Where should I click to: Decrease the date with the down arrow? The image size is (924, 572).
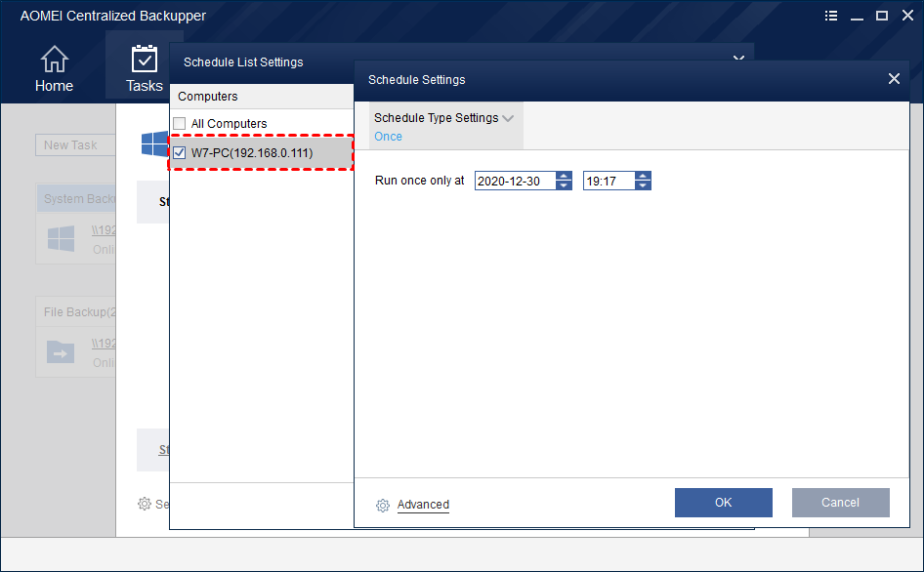[564, 185]
